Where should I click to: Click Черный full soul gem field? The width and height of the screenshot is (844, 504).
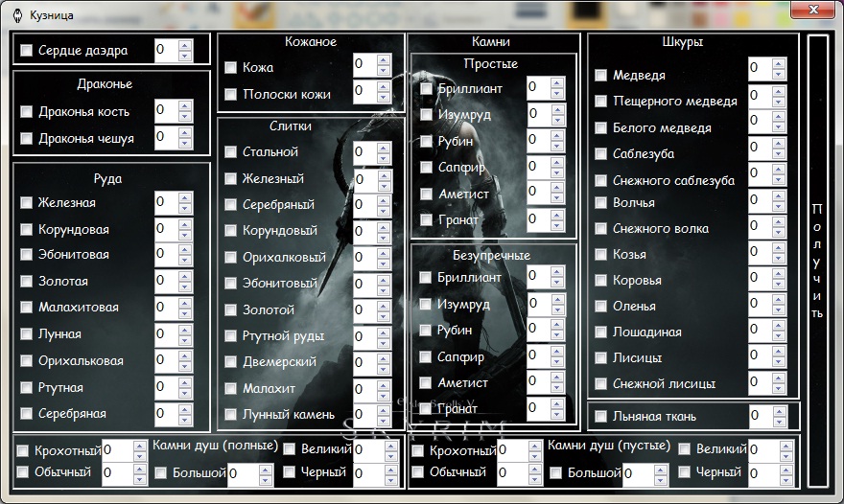click(x=365, y=474)
